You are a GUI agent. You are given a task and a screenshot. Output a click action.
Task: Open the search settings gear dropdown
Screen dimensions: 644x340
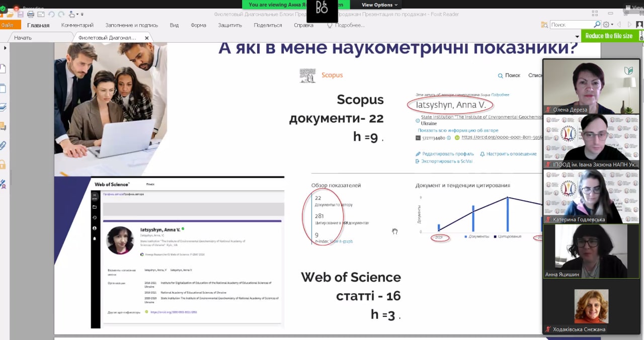pos(608,25)
